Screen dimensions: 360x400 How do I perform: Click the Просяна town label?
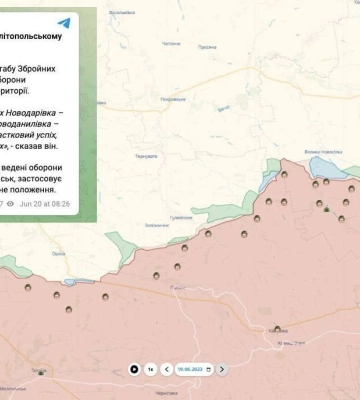207,47
